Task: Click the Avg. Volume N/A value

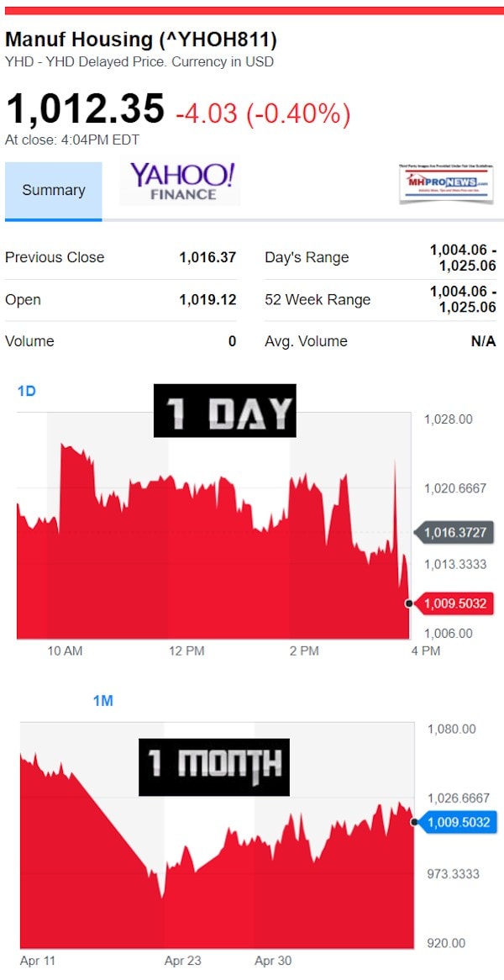Action: point(483,341)
